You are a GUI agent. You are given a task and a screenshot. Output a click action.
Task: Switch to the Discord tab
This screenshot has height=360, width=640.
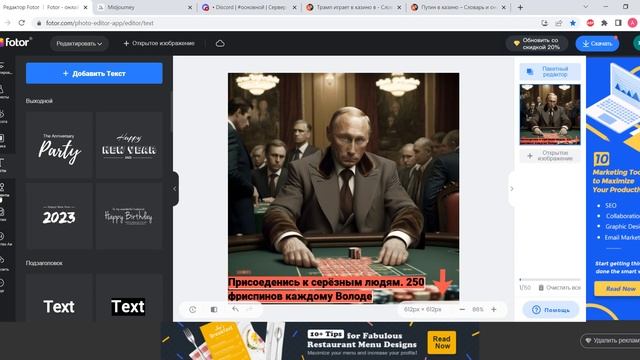[249, 7]
